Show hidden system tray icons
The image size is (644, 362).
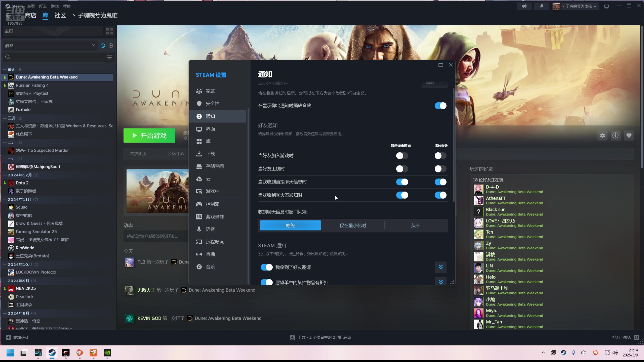pyautogui.click(x=543, y=353)
